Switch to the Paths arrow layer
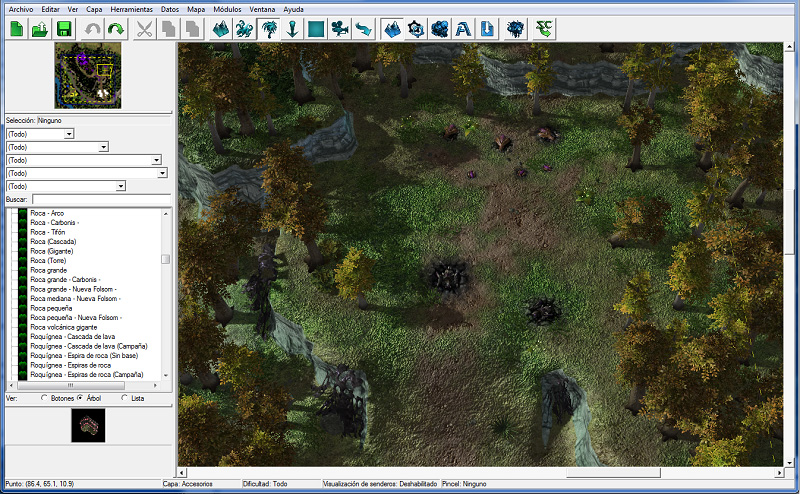Viewport: 800px width, 494px height. point(364,29)
